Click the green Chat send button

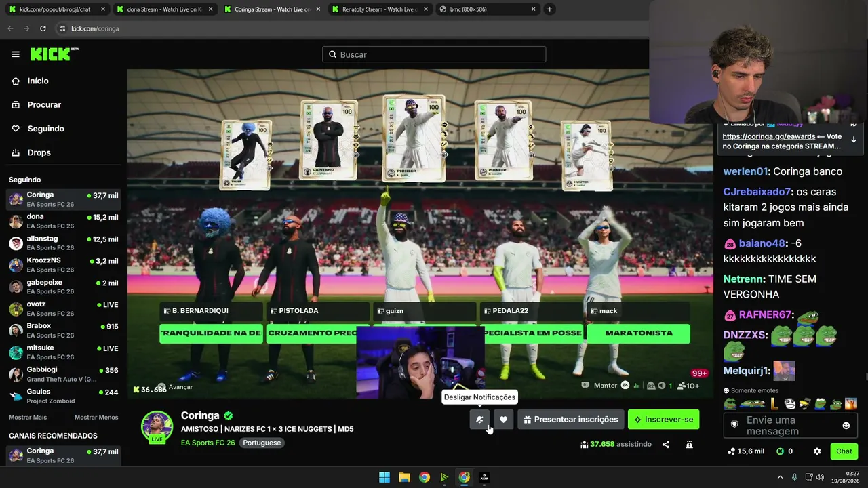click(844, 451)
